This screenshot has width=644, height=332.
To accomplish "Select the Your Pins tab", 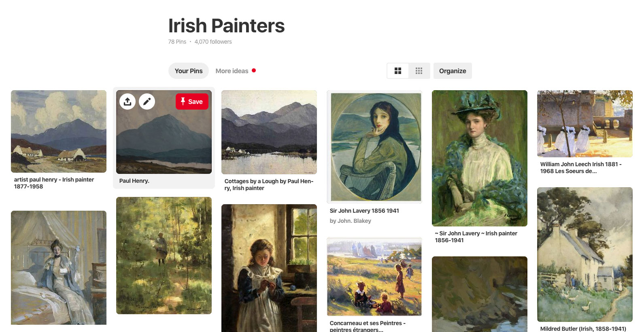I will pyautogui.click(x=189, y=71).
